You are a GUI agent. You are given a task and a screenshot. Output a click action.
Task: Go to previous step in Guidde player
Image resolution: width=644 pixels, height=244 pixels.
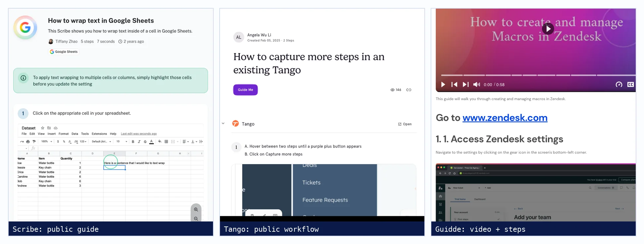click(454, 85)
